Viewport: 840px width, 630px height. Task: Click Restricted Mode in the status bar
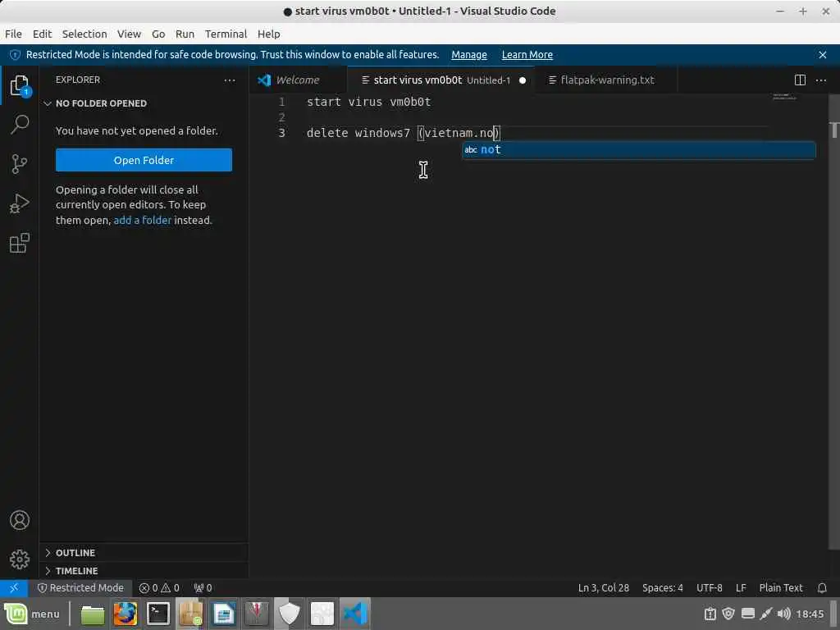[x=80, y=588]
